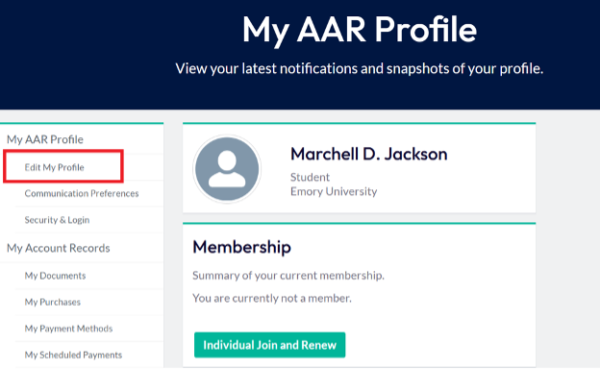Screen dimensions: 600x369
Task: Open My Payment Methods
Action: click(x=68, y=328)
